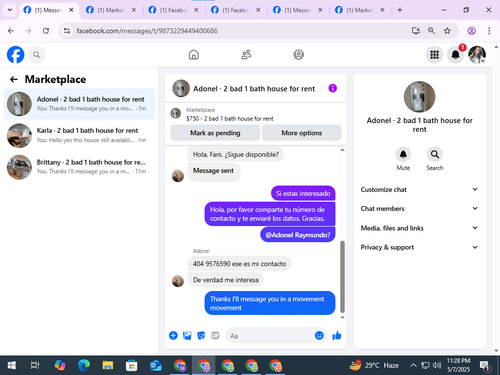Image resolution: width=500 pixels, height=375 pixels.
Task: Click More options button
Action: pyautogui.click(x=301, y=133)
